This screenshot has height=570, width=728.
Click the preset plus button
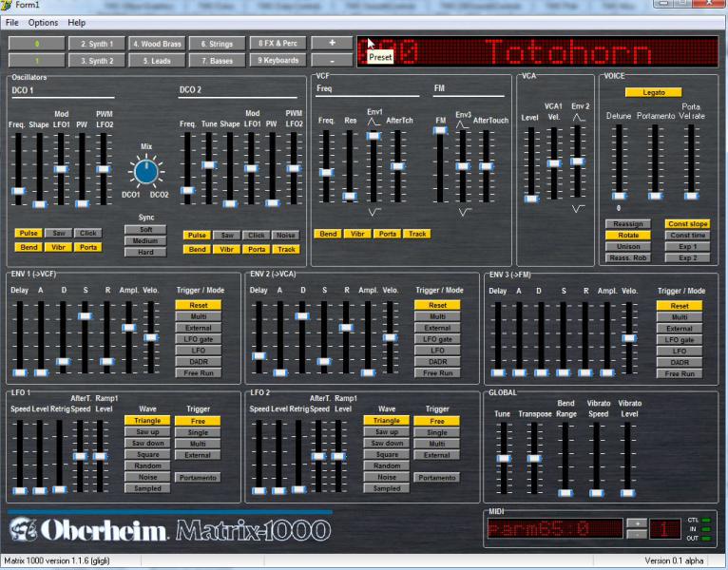[332, 43]
